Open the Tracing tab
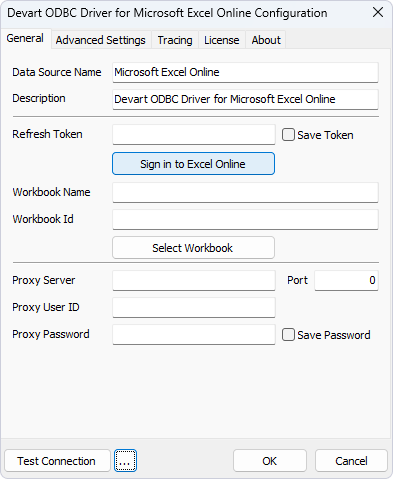393x479 pixels. click(175, 40)
